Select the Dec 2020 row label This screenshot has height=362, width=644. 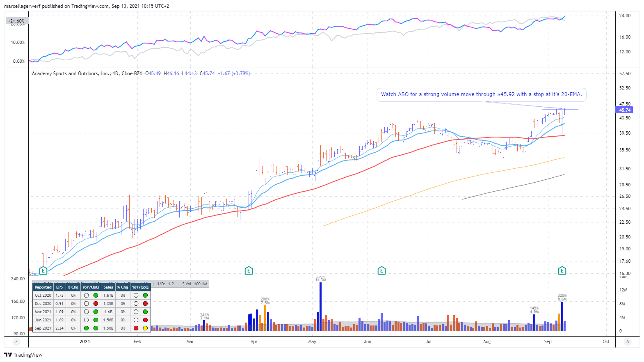(43, 304)
